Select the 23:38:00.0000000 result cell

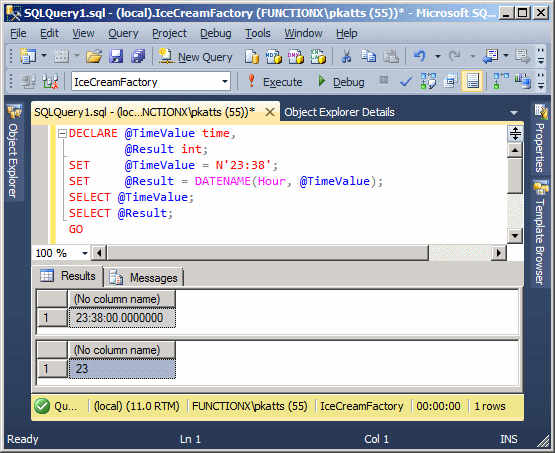pos(122,318)
